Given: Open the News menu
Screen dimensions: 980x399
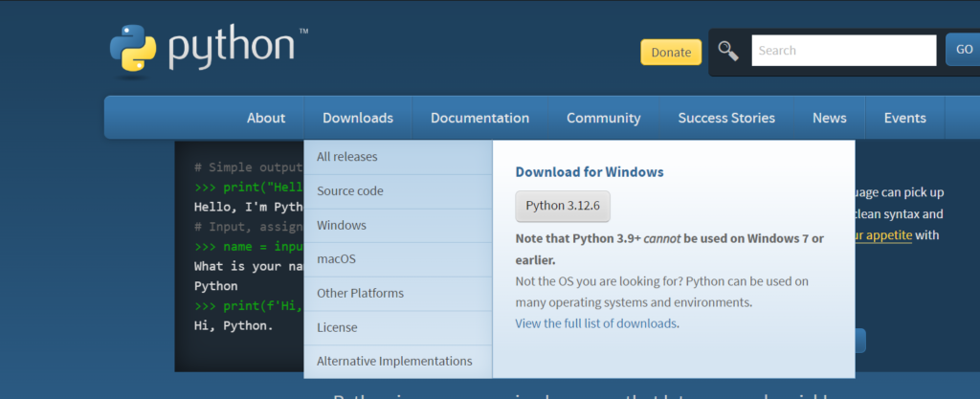Looking at the screenshot, I should 830,118.
